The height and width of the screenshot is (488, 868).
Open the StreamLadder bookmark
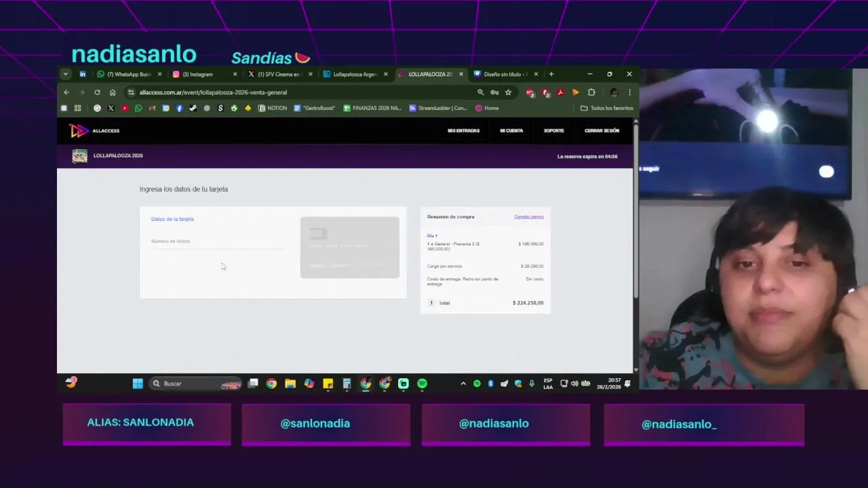click(438, 108)
